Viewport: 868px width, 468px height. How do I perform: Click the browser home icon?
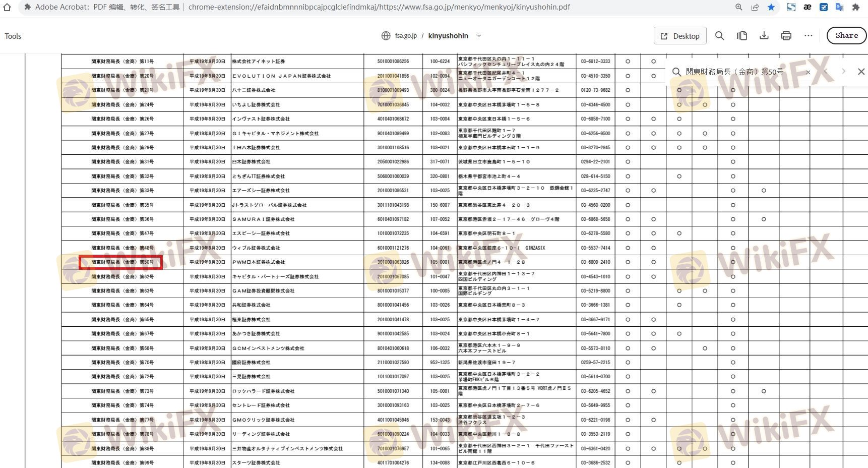click(x=7, y=7)
